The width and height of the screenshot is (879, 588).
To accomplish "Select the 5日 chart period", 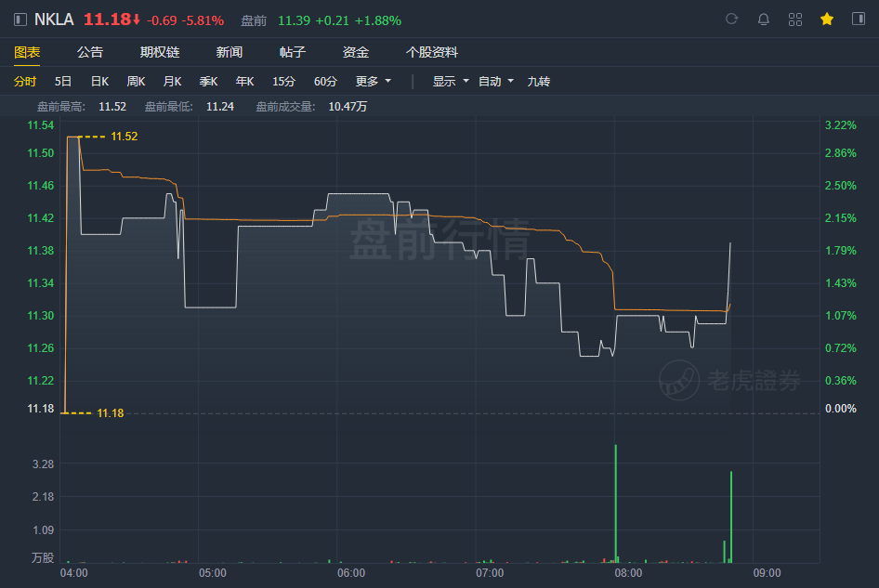I will point(63,82).
